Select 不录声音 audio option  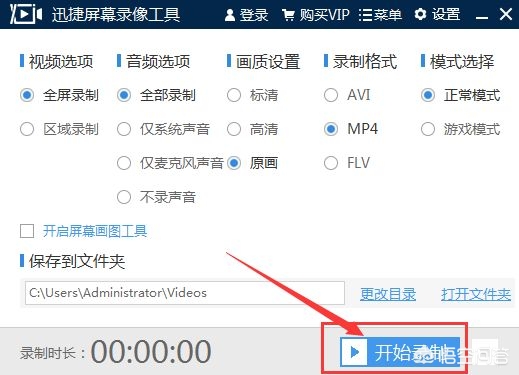coord(156,197)
